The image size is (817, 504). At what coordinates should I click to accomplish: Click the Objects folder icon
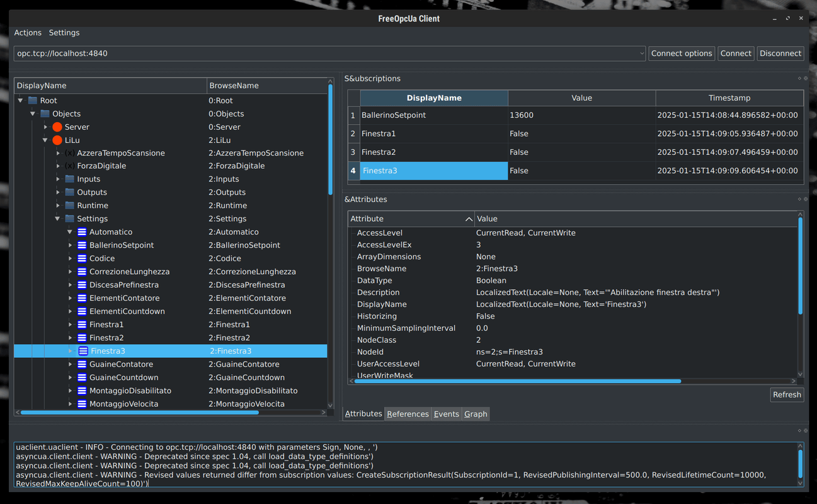(45, 114)
